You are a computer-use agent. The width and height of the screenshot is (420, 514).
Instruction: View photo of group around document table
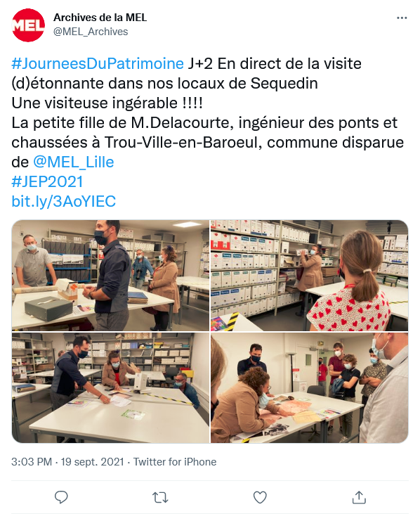[309, 388]
